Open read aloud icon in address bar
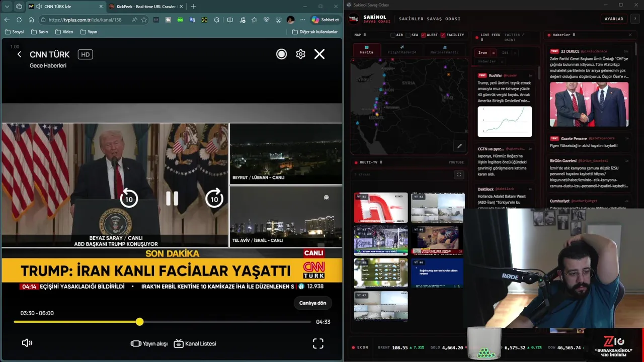 click(x=134, y=20)
